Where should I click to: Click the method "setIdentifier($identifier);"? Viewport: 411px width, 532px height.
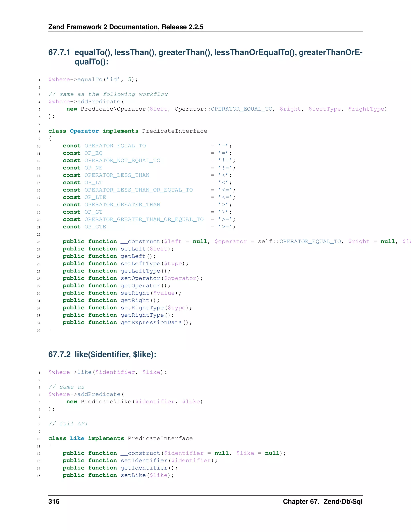(x=169, y=461)
